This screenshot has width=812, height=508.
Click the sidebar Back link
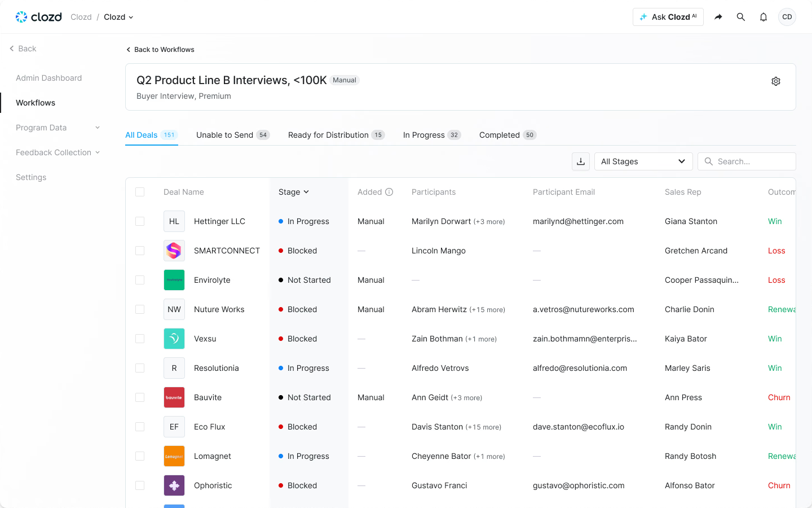[x=23, y=49]
